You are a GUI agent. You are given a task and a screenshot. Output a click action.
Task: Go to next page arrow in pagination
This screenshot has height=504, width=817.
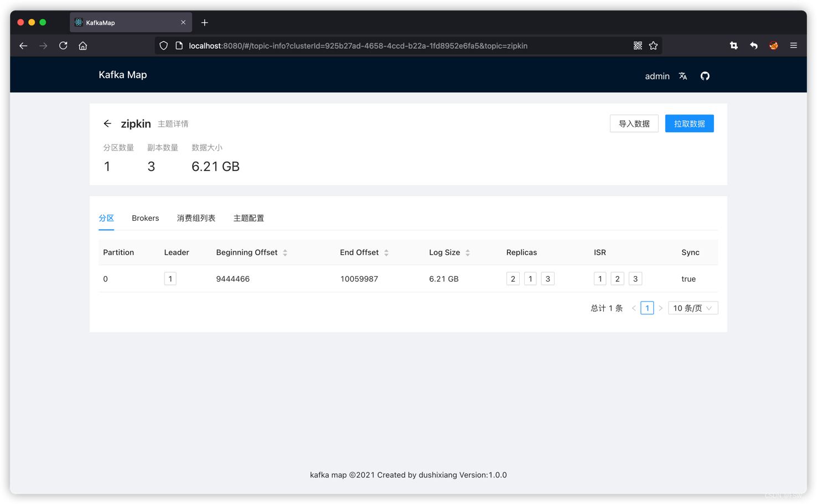pos(660,308)
